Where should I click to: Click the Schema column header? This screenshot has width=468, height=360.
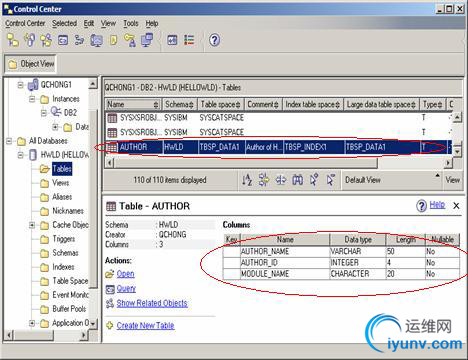point(179,104)
